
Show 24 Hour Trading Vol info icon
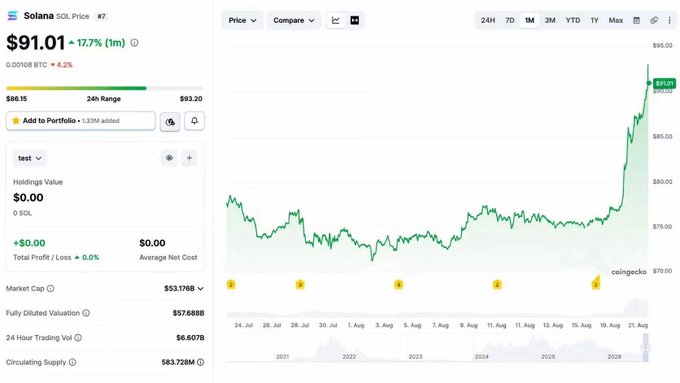tap(78, 337)
